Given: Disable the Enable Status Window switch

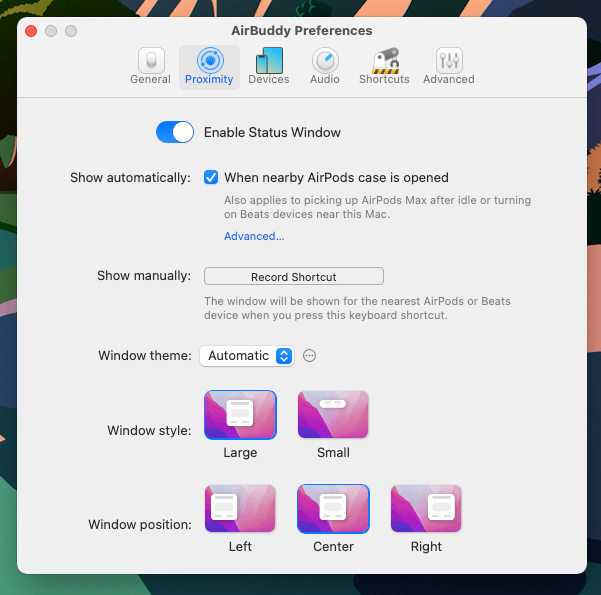Looking at the screenshot, I should coord(175,132).
